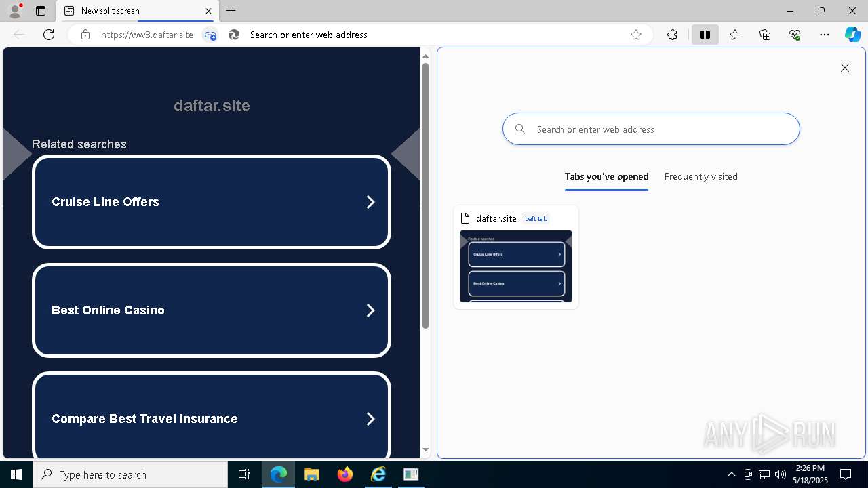
Task: Open the Cruise Line Offers search
Action: coord(212,202)
